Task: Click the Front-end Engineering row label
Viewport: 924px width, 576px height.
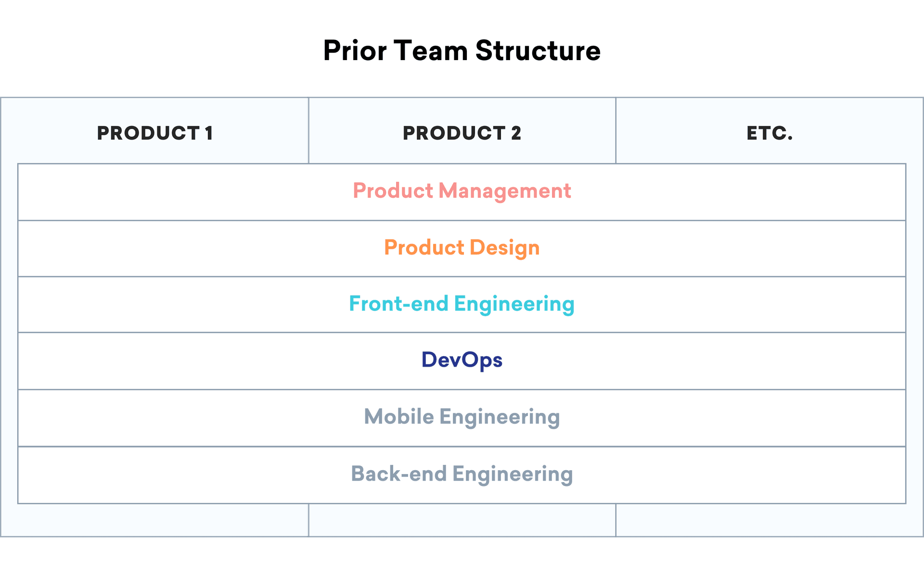Action: (x=462, y=304)
